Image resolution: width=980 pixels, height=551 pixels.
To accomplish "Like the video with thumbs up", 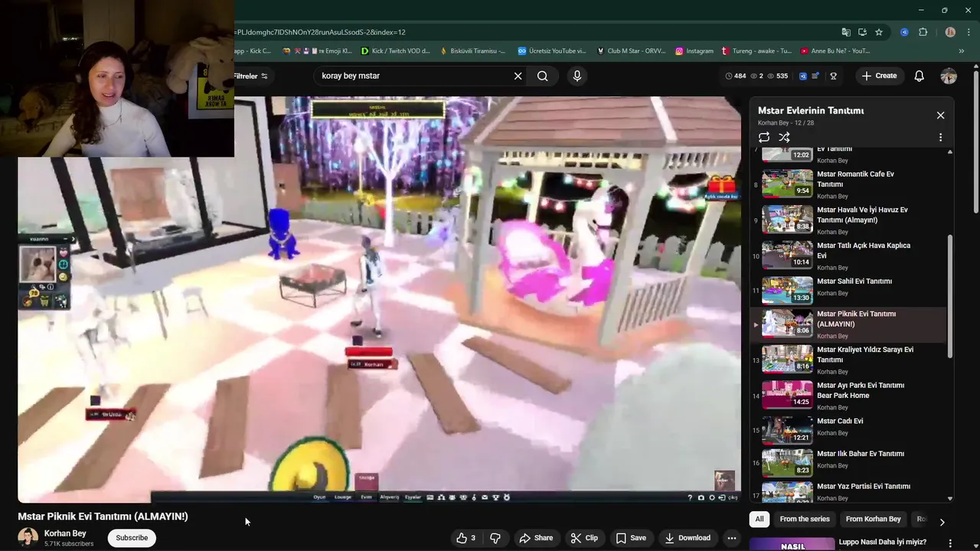I will click(x=465, y=538).
